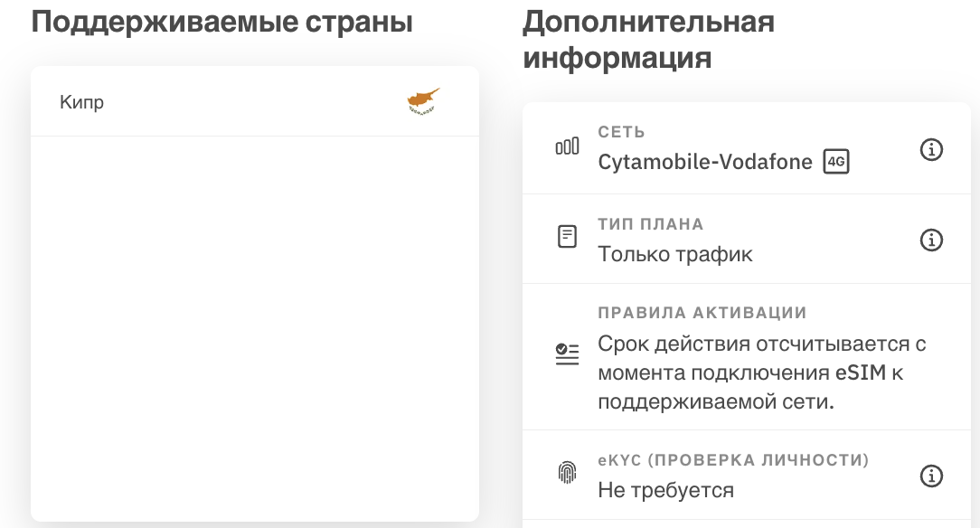Screen dimensions: 980x528
Task: Open info icon for Тип плана row
Action: 931,240
